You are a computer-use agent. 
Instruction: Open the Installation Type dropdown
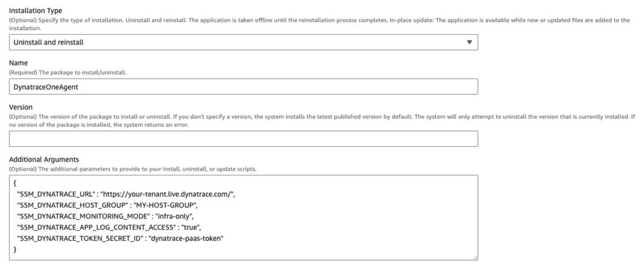tap(243, 43)
